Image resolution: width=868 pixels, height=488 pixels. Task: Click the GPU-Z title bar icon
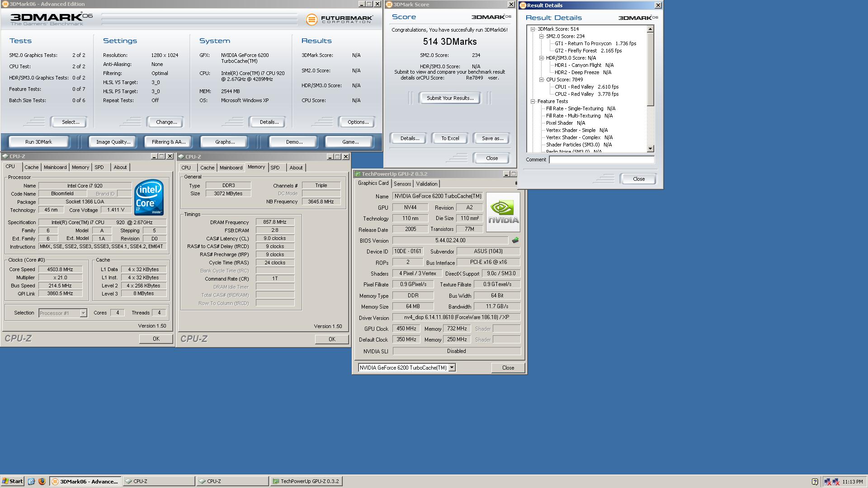tap(358, 174)
